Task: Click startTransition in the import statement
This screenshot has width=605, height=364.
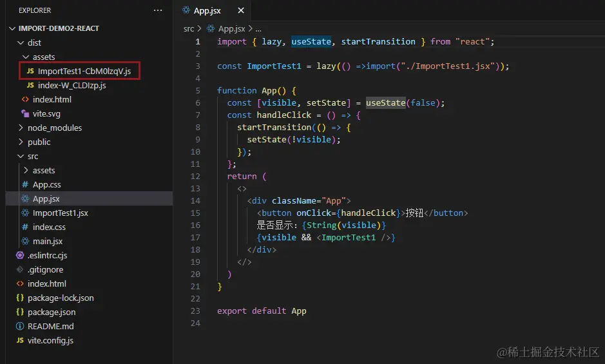Action: (x=378, y=42)
